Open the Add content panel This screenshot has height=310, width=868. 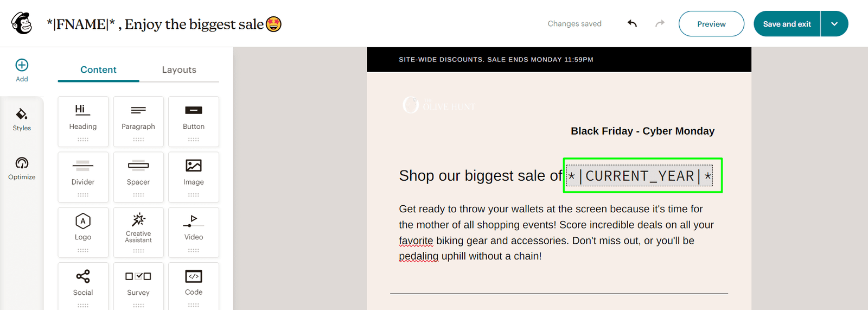coord(22,71)
